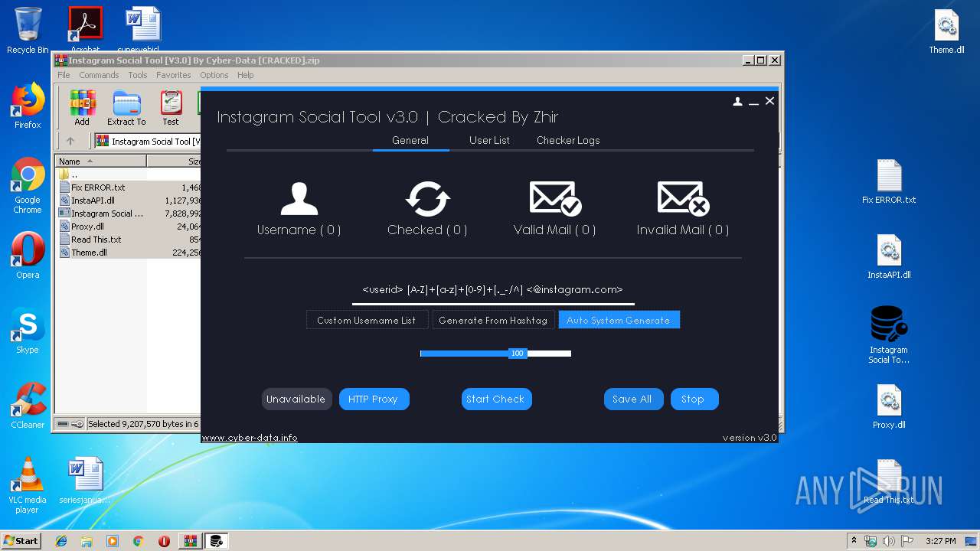980x551 pixels.
Task: Open WinRAR File menu
Action: coord(64,75)
